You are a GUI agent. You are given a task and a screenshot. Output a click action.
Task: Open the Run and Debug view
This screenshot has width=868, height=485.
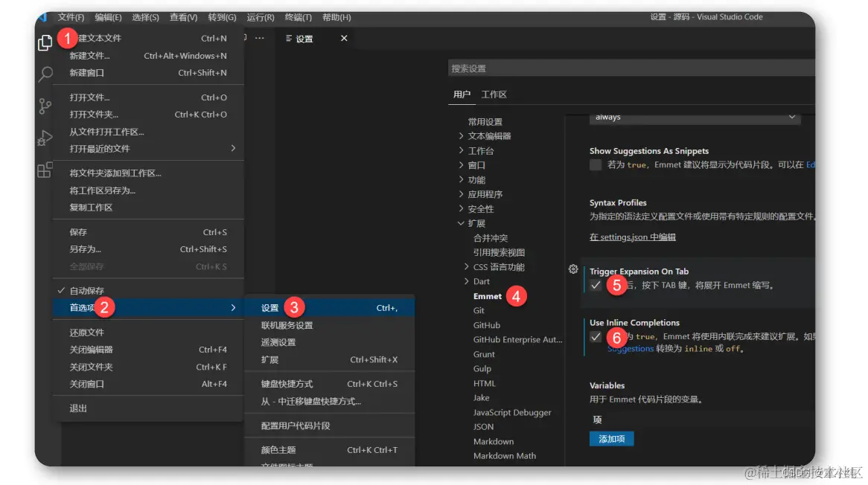[x=45, y=138]
